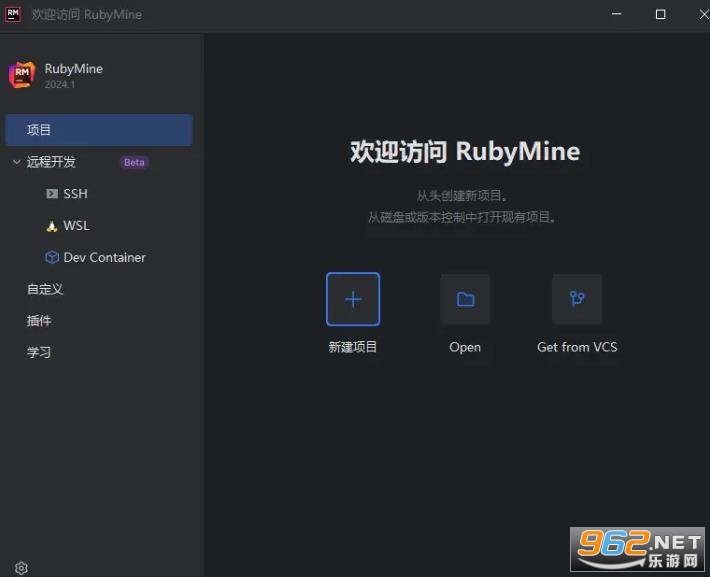Click the Dev Container cube icon

pos(52,257)
